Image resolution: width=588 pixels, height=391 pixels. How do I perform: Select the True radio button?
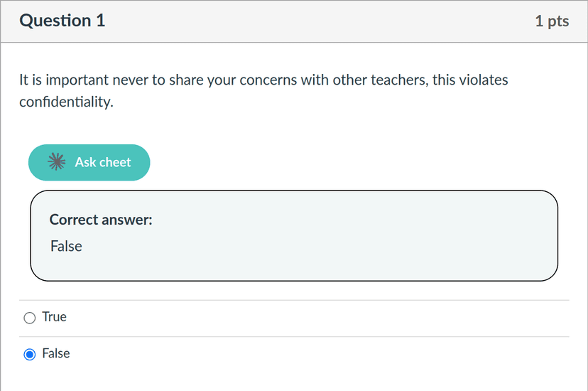coord(30,318)
